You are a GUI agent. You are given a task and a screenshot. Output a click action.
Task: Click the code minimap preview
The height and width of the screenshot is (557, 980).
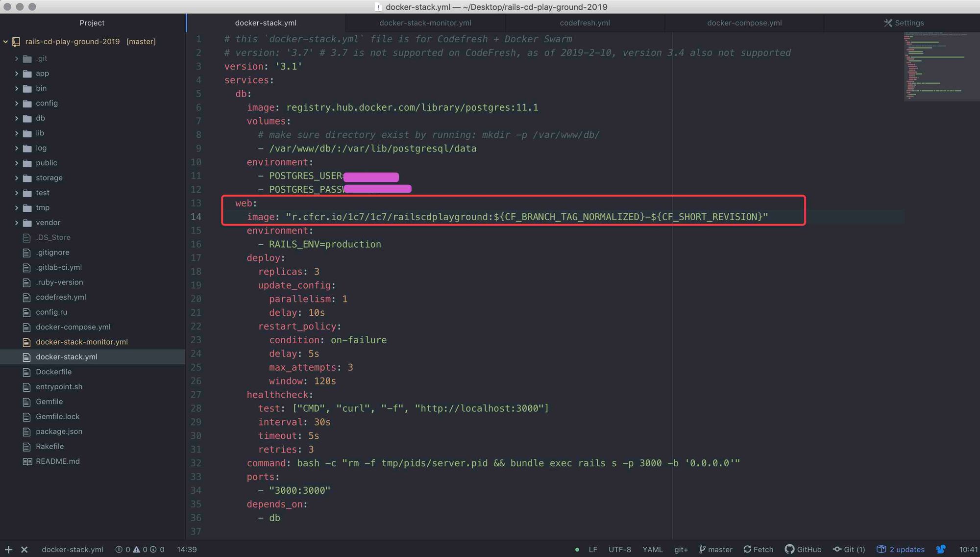[933, 66]
